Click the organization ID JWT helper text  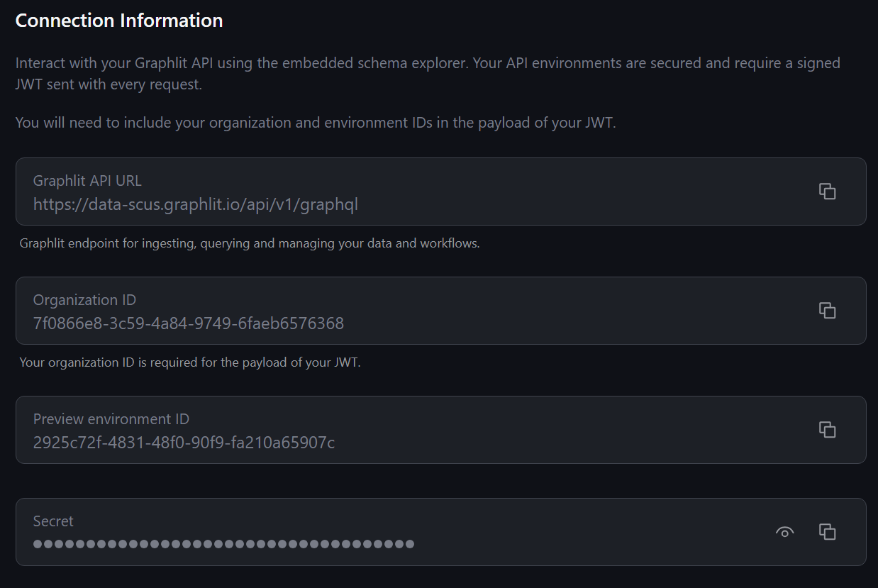[x=190, y=362]
